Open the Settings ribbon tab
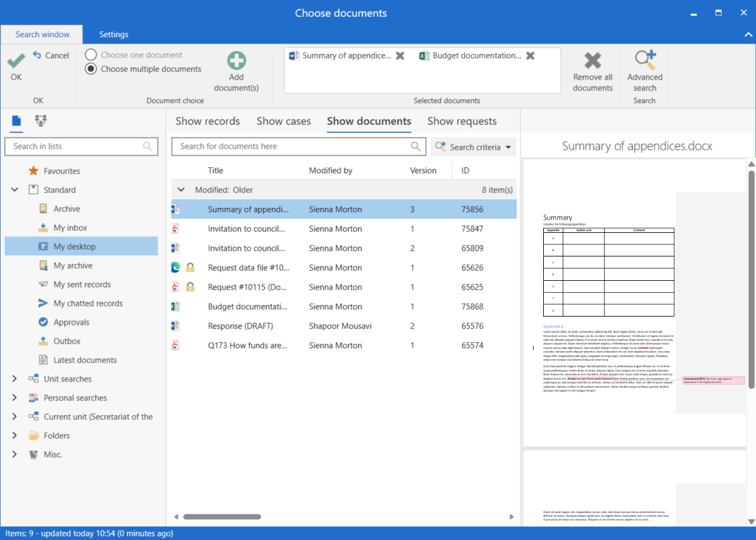 (113, 34)
